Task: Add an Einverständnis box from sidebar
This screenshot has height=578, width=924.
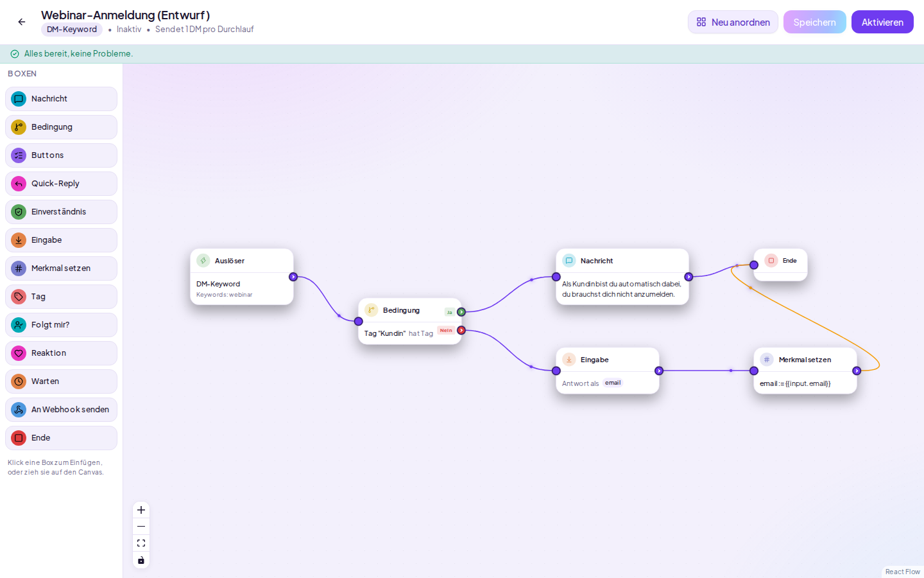Action: coord(61,212)
